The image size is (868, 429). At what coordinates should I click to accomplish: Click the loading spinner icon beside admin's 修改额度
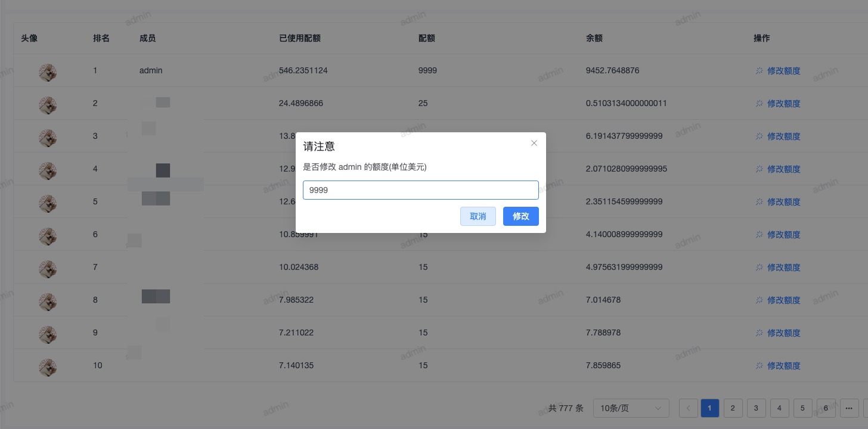(x=759, y=71)
